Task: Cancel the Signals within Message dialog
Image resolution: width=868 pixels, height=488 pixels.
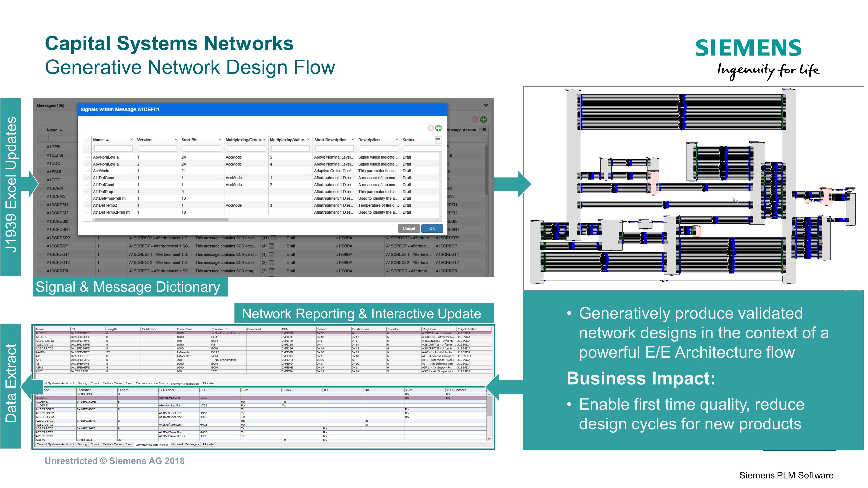Action: (409, 229)
